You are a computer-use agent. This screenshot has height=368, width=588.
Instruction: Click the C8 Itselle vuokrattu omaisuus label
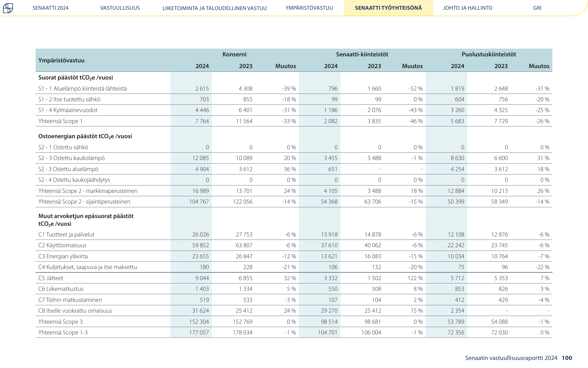point(75,311)
